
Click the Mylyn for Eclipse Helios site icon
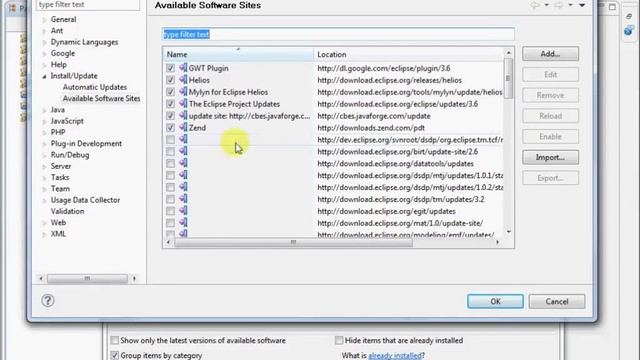(183, 91)
